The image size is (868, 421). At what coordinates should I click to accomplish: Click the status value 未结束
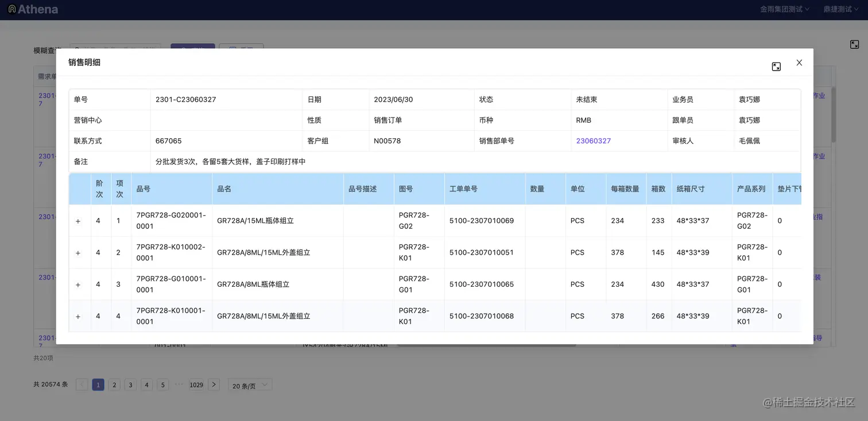tap(587, 99)
